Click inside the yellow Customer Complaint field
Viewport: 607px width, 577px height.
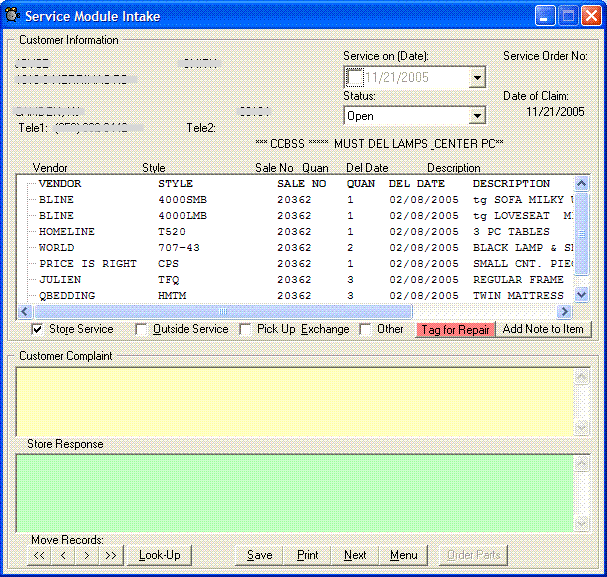295,402
